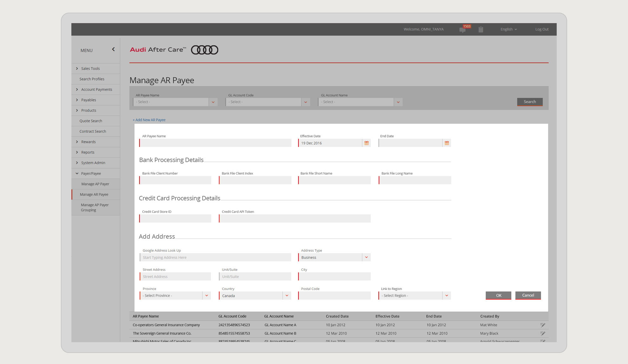628x364 pixels.
Task: Click the Credit Card Store ID field
Action: pyautogui.click(x=175, y=219)
